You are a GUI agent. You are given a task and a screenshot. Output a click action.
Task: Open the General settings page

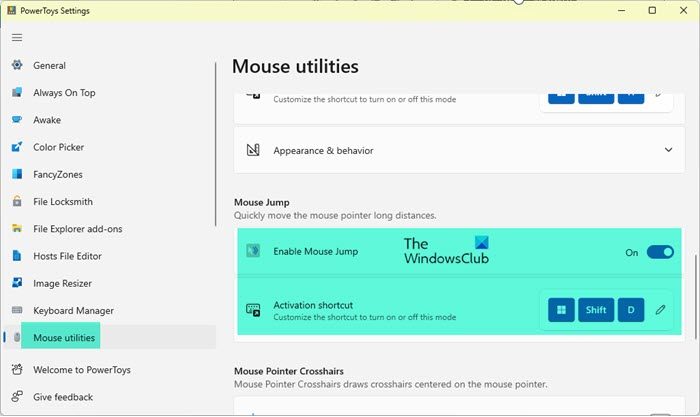coord(49,65)
